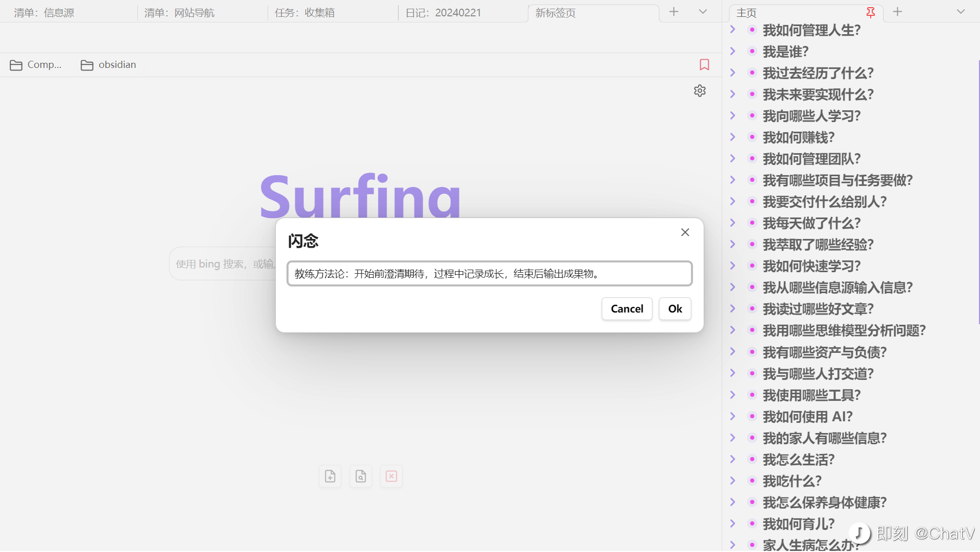The width and height of the screenshot is (980, 552).
Task: Click the 闪念 text input field
Action: (489, 274)
